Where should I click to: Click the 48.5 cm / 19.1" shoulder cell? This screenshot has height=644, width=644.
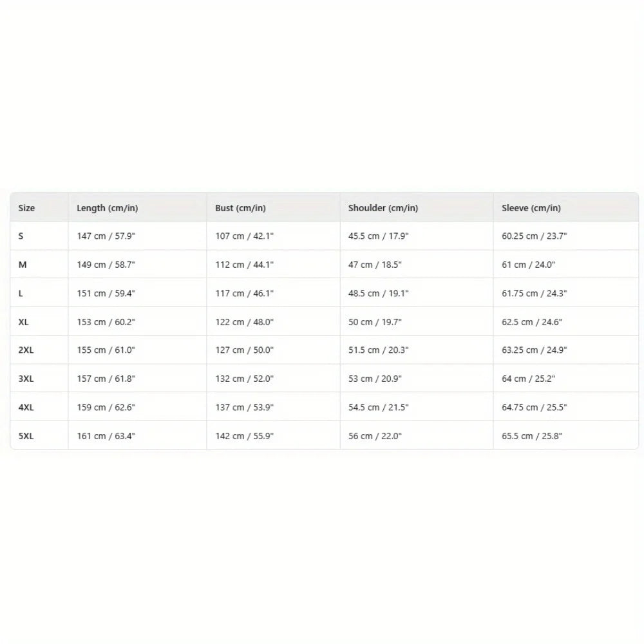point(379,293)
